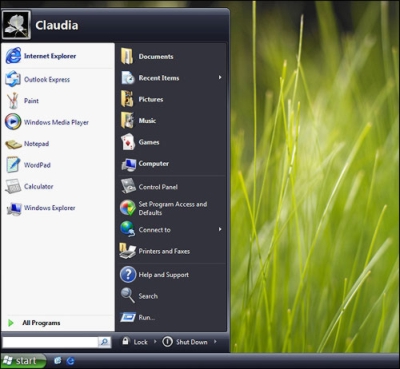400x369 pixels.
Task: Launch the Outlook Express icon
Action: coord(13,79)
